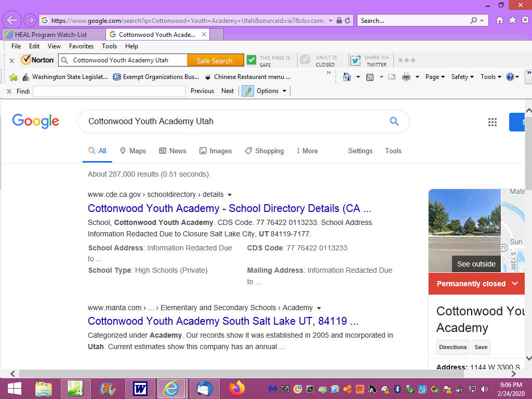Open the View menu

[x=54, y=46]
